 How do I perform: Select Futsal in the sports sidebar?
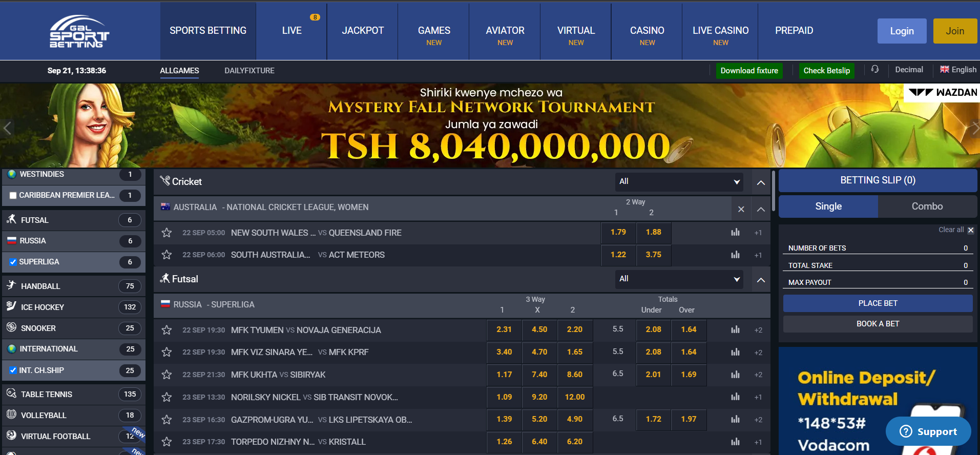pyautogui.click(x=74, y=220)
